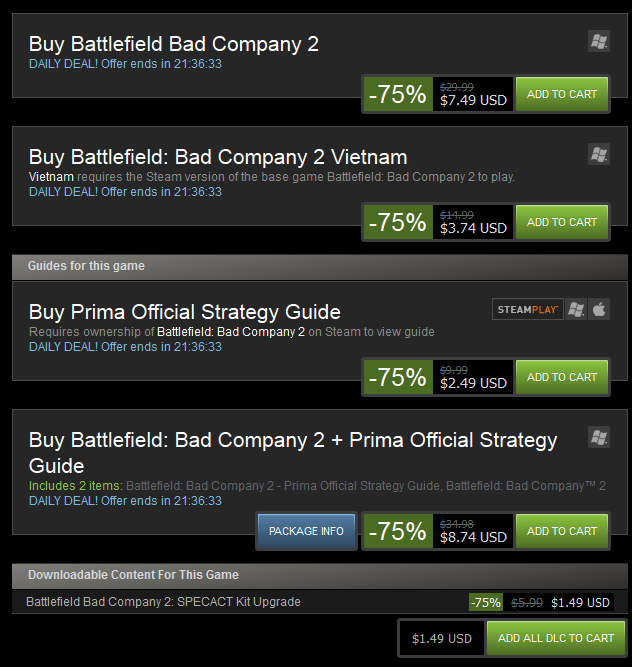This screenshot has width=632, height=667.
Task: Open the SPECACT Kit Upgrade DLC entry
Action: click(163, 601)
